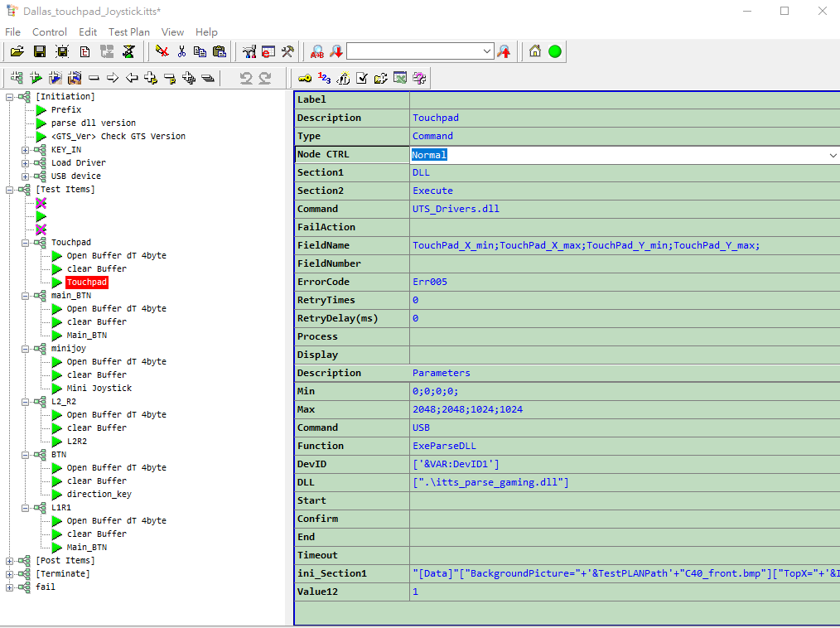
Task: Select '<GTS_Ver> Check GTS Version' item
Action: pyautogui.click(x=118, y=137)
